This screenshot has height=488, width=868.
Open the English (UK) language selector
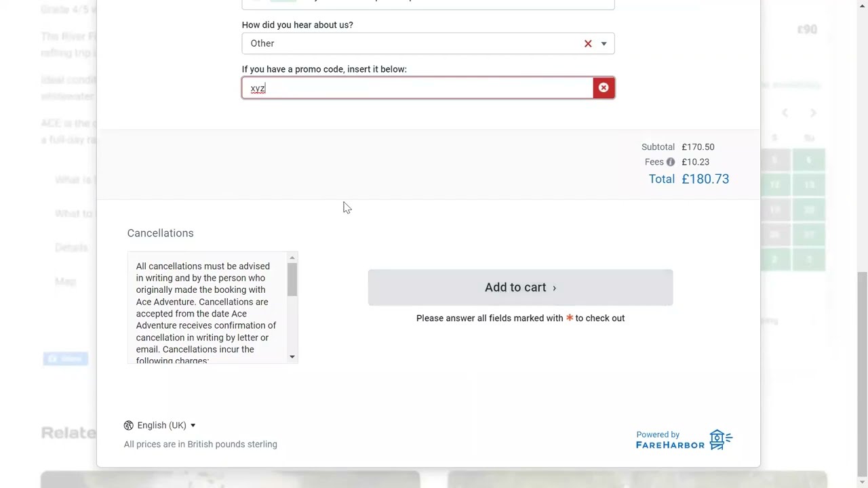coord(159,426)
